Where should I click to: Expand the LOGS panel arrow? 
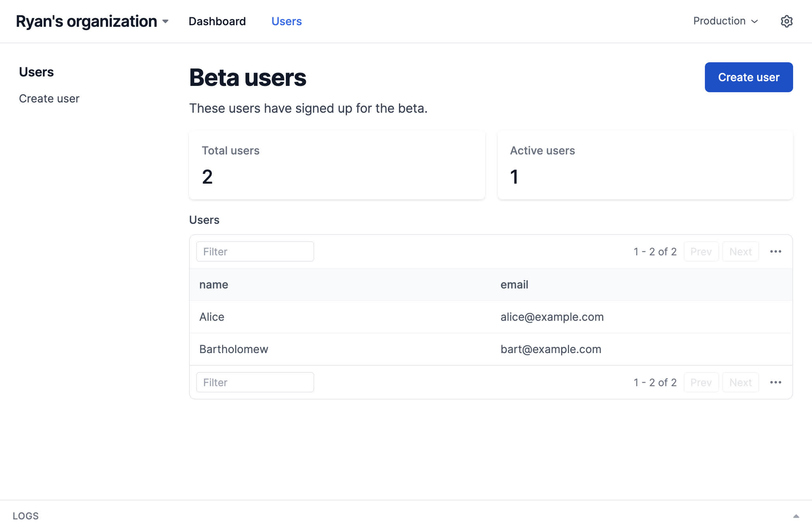[x=796, y=516]
